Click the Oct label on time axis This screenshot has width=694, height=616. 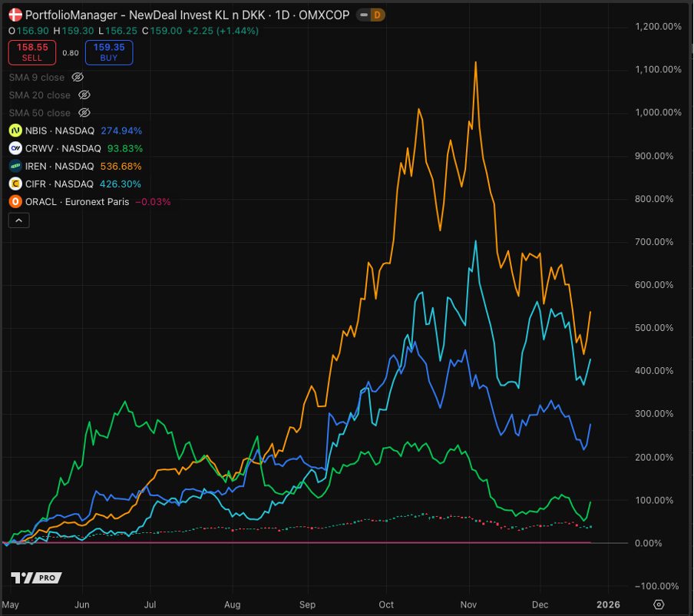pyautogui.click(x=386, y=604)
